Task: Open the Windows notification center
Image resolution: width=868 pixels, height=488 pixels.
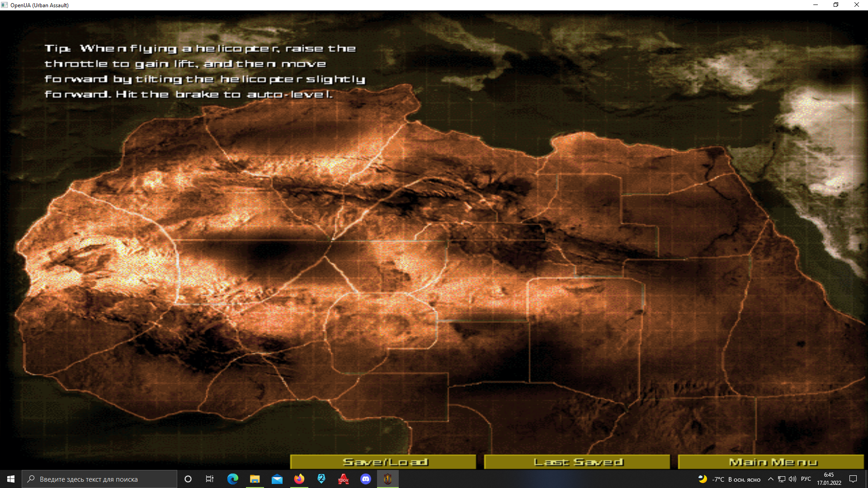Action: click(x=853, y=479)
